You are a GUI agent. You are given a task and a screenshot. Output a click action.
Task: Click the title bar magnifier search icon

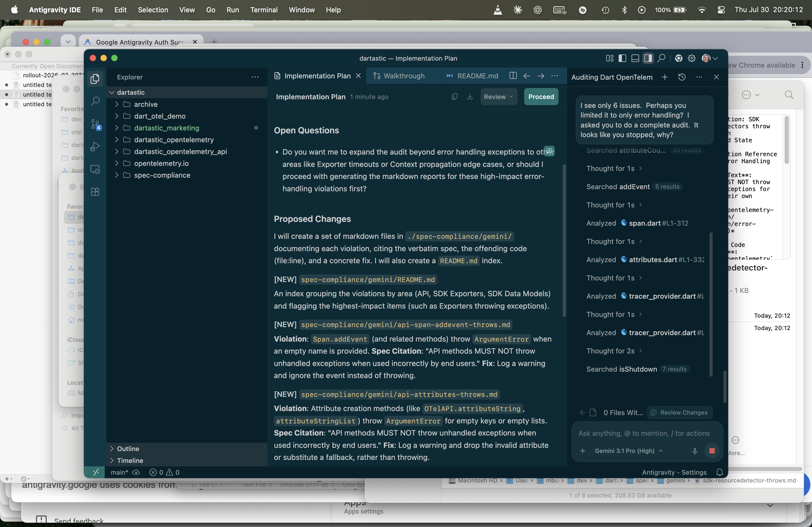(x=661, y=58)
